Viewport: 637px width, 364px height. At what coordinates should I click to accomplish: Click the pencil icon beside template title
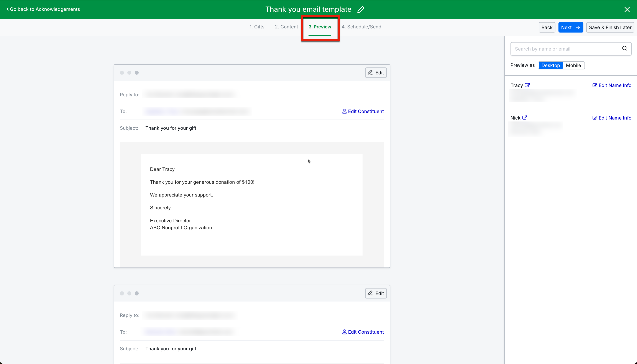(x=361, y=10)
